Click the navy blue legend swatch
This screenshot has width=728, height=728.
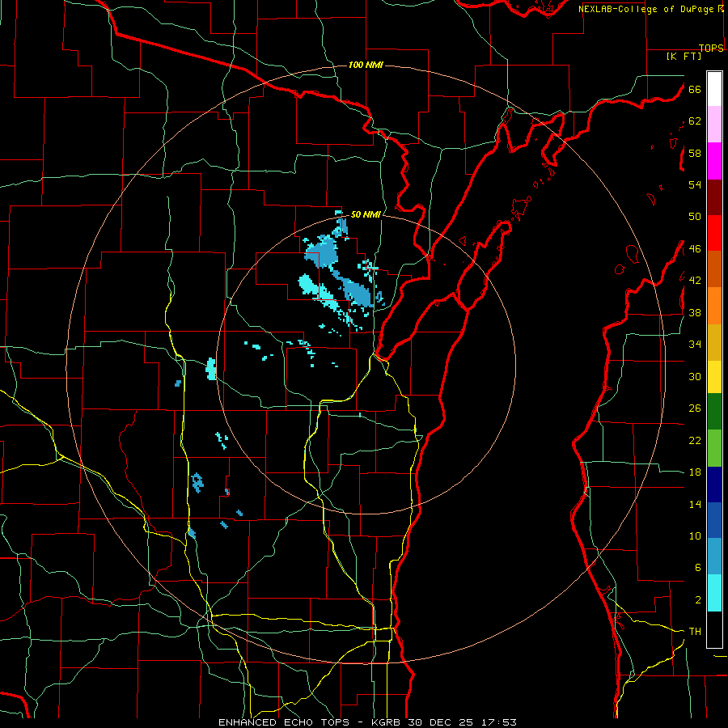714,485
